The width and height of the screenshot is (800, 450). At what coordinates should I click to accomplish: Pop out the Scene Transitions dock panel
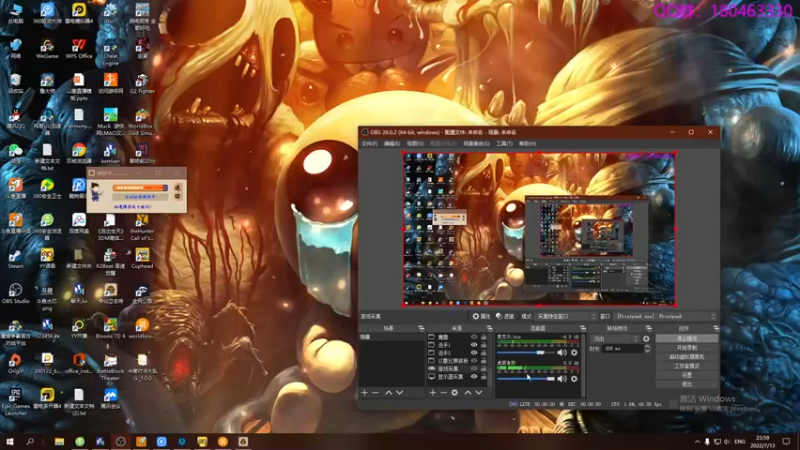click(648, 328)
